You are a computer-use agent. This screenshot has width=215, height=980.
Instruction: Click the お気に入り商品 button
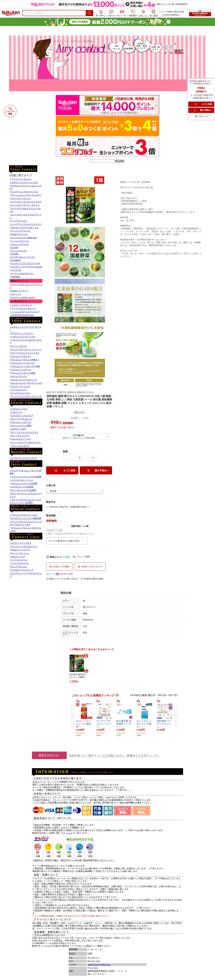point(59,566)
